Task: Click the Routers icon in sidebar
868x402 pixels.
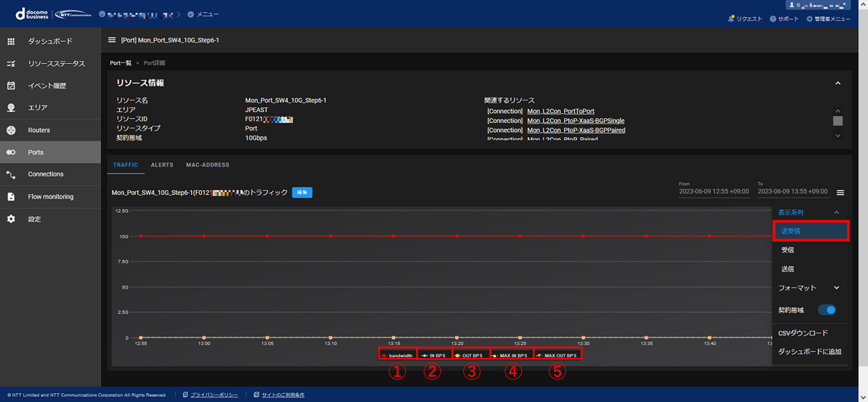Action: click(11, 130)
